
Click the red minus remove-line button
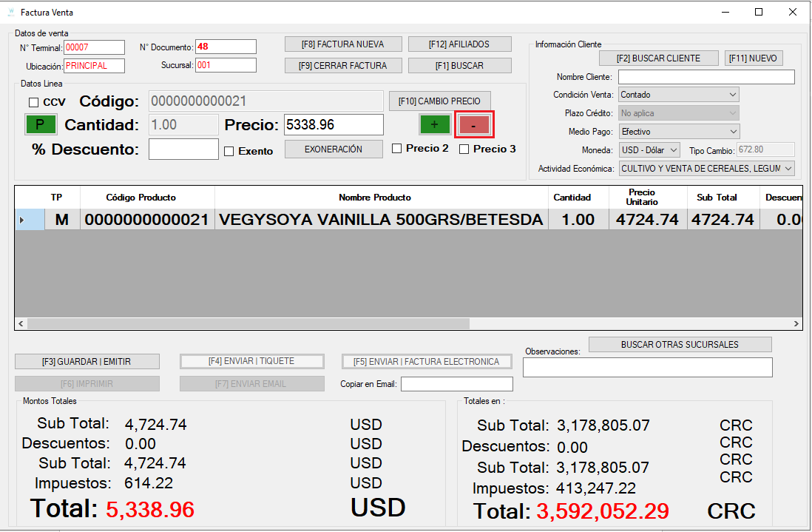(474, 125)
